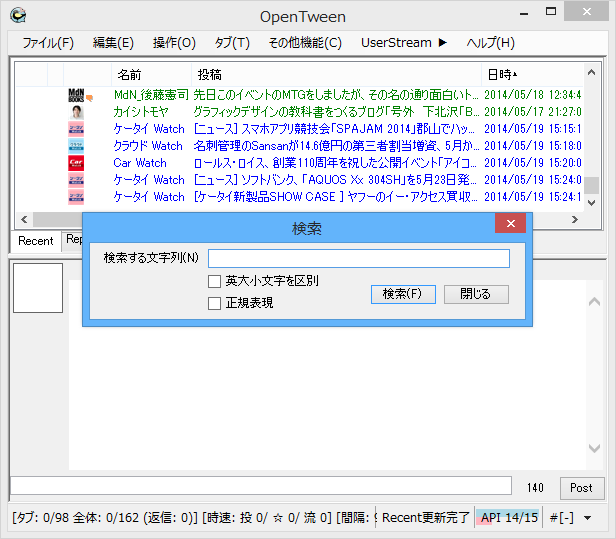616x539 pixels.
Task: Click カイシトモヤ's profile avatar photo
Action: 76,112
